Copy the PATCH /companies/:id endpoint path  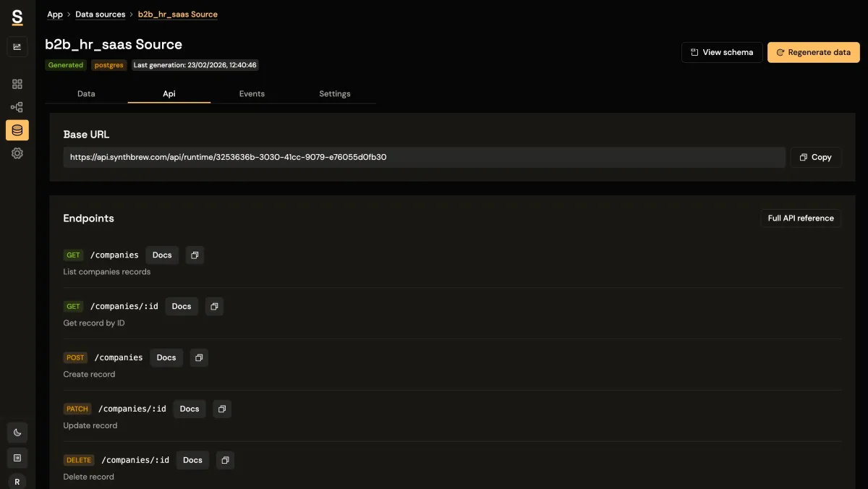222,409
